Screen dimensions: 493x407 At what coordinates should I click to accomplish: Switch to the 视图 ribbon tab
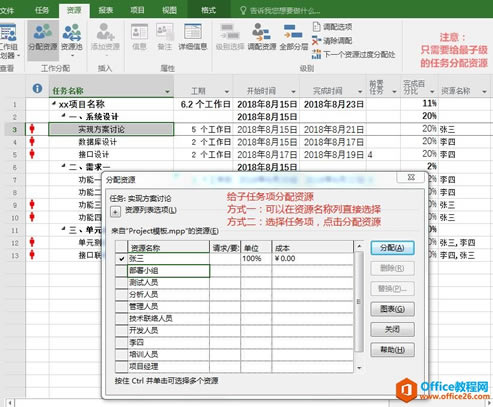pos(169,10)
